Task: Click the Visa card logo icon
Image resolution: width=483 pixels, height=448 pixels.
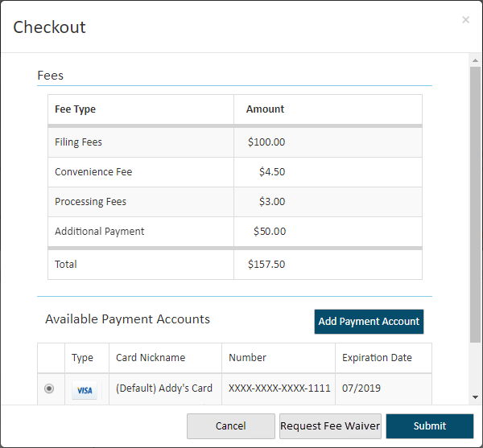Action: pyautogui.click(x=85, y=390)
